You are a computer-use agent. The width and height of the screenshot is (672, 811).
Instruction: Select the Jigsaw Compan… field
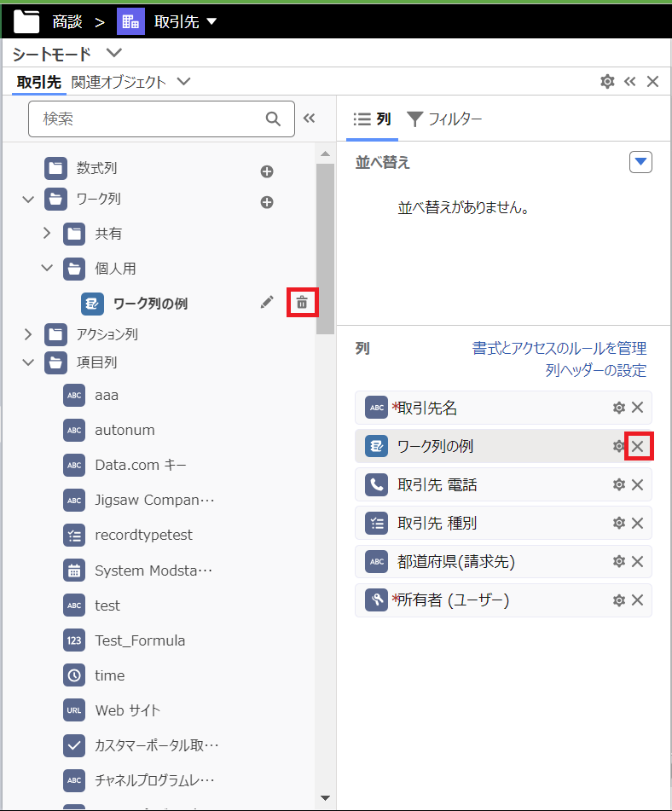click(154, 500)
